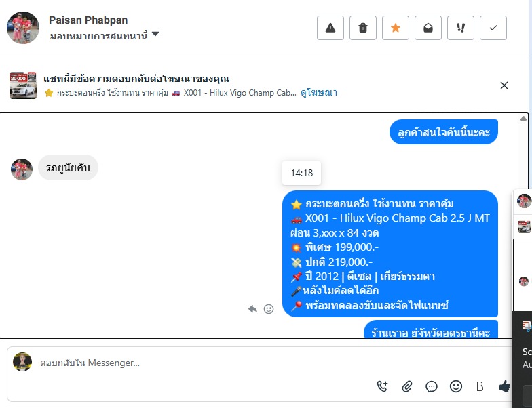React to message with smiley icon

click(269, 309)
